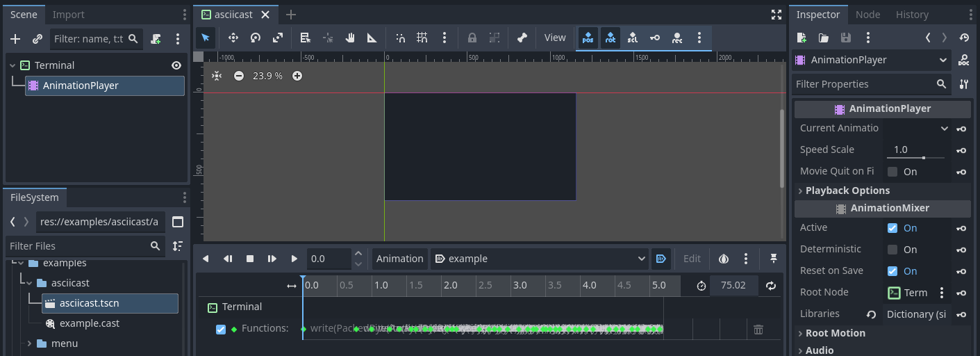Enable Deterministic checkbox
The image size is (980, 356).
click(892, 250)
